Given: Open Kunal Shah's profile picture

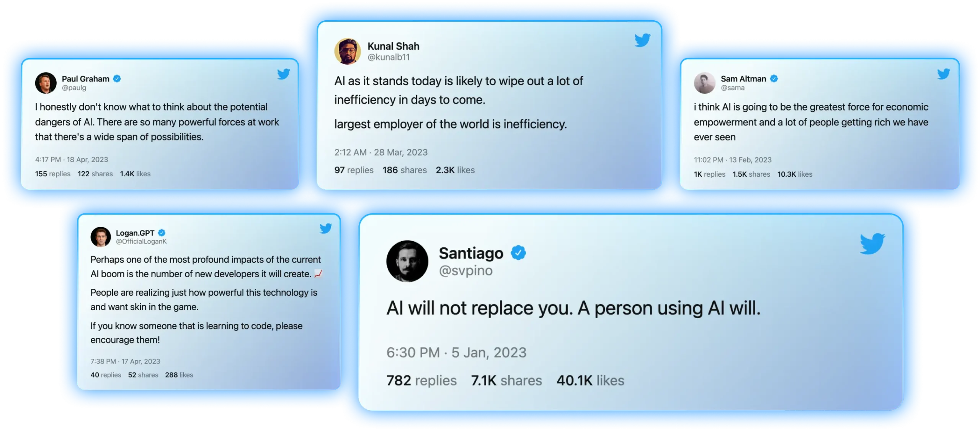Looking at the screenshot, I should tap(347, 51).
